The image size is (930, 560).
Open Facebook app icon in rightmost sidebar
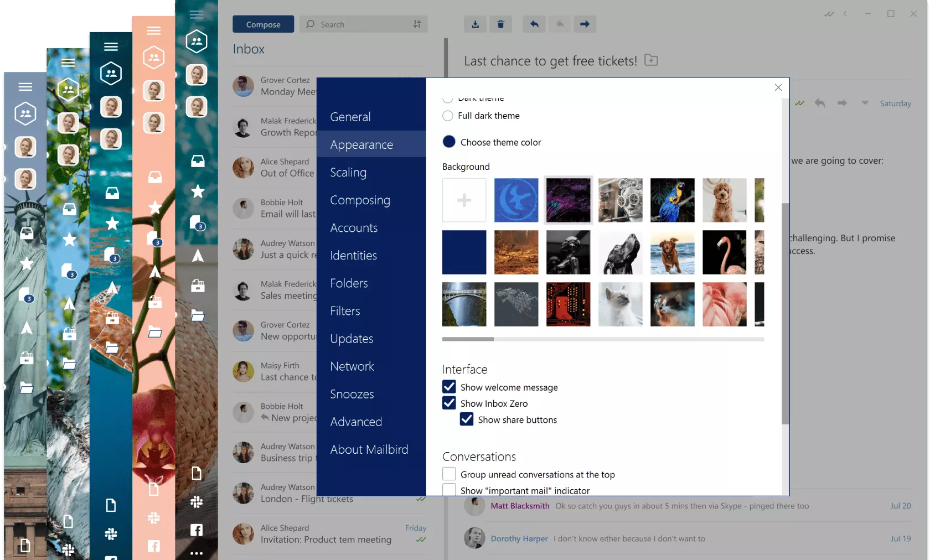(197, 530)
